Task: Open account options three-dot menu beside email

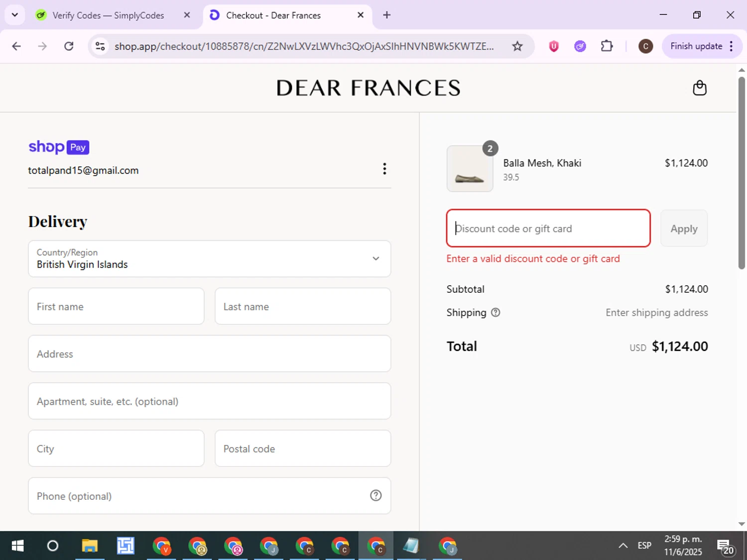Action: click(384, 169)
